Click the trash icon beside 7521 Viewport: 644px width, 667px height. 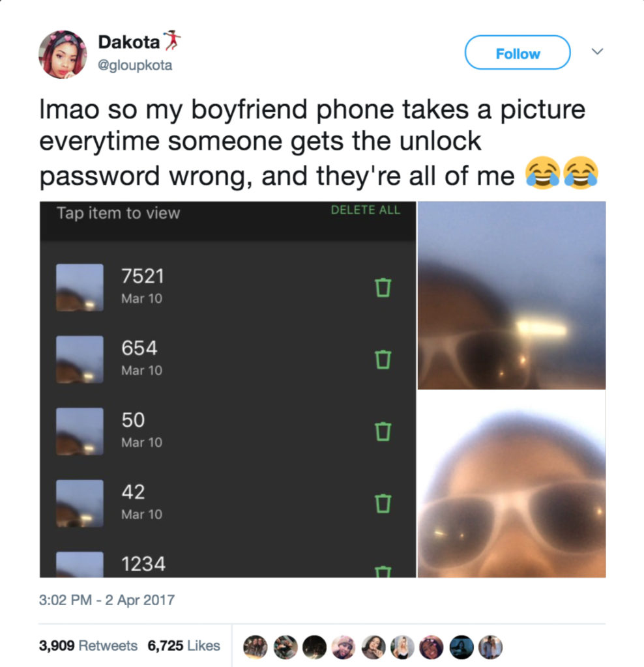pos(383,287)
